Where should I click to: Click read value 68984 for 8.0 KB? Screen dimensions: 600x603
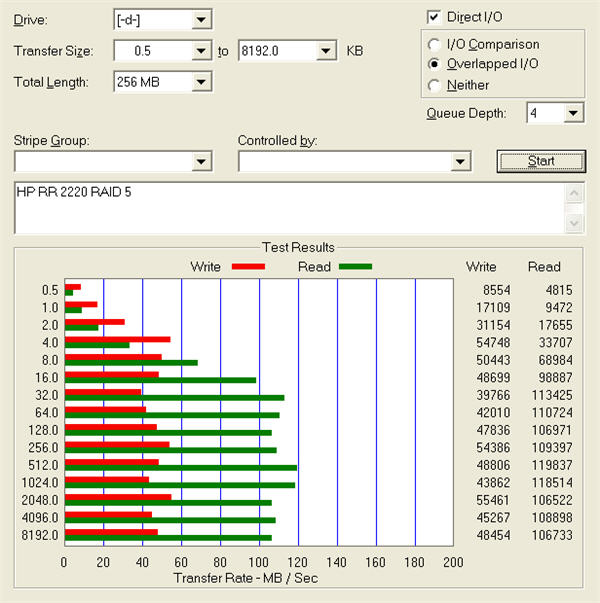coord(555,360)
